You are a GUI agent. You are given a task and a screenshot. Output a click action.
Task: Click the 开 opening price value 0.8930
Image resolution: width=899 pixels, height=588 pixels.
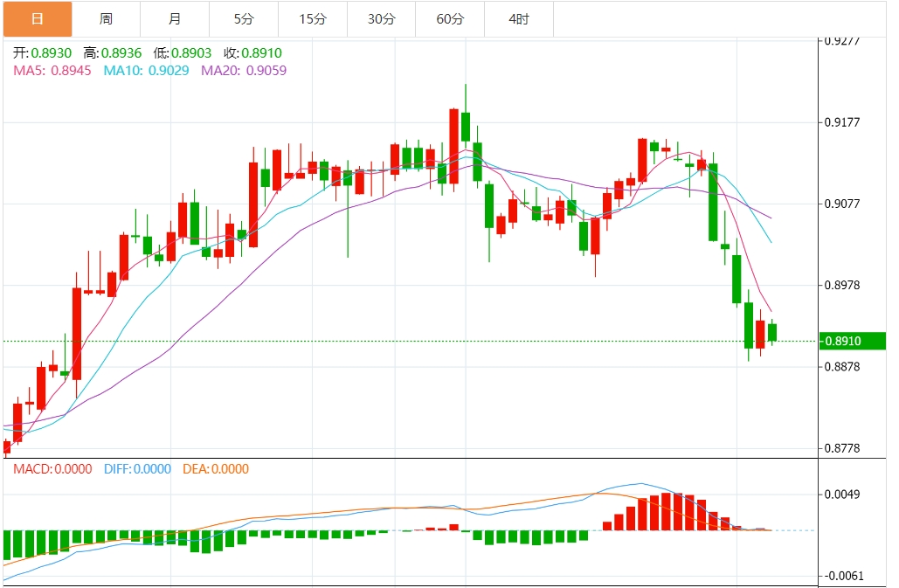(x=51, y=53)
